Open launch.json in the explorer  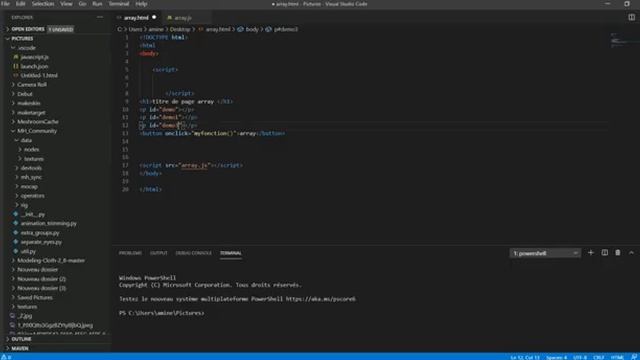tap(34, 66)
